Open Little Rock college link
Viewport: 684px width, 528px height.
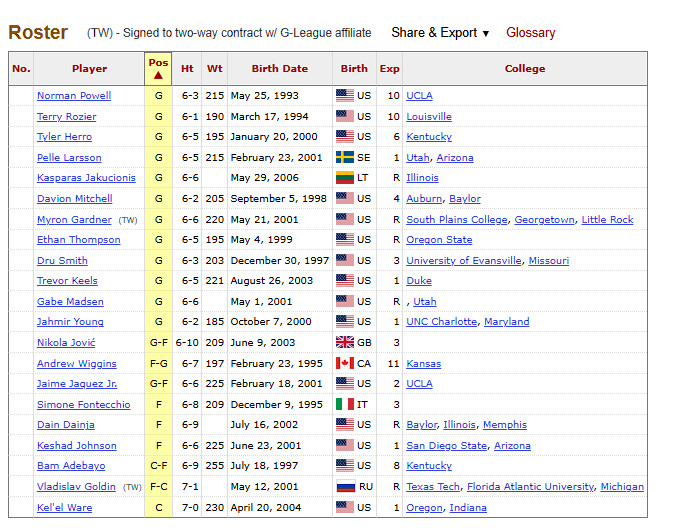click(x=607, y=219)
